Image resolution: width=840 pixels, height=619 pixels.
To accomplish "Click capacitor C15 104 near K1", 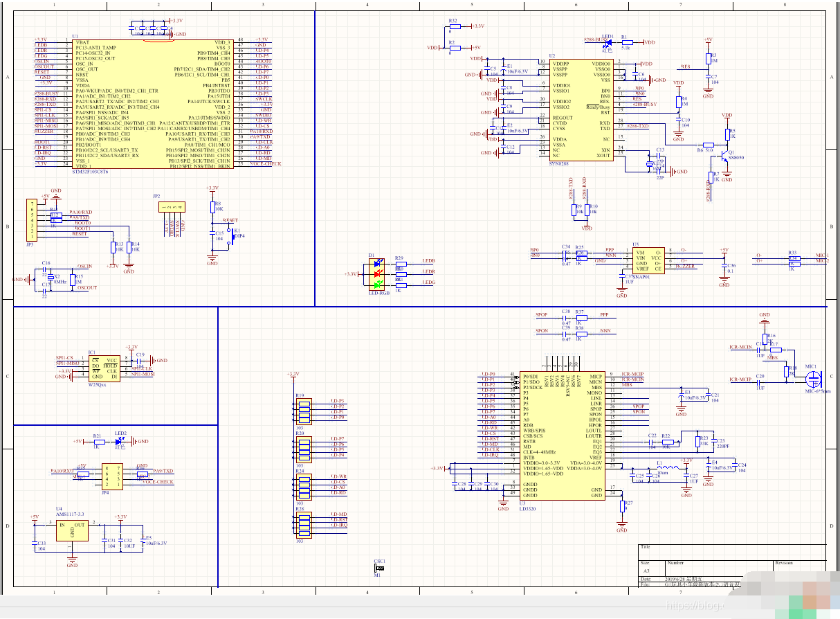I will coord(212,234).
